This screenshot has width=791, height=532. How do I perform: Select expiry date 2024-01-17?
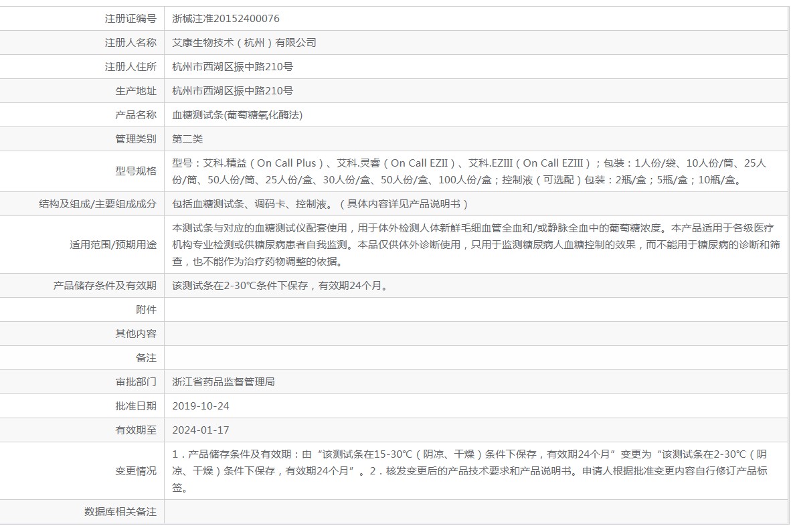(x=201, y=430)
